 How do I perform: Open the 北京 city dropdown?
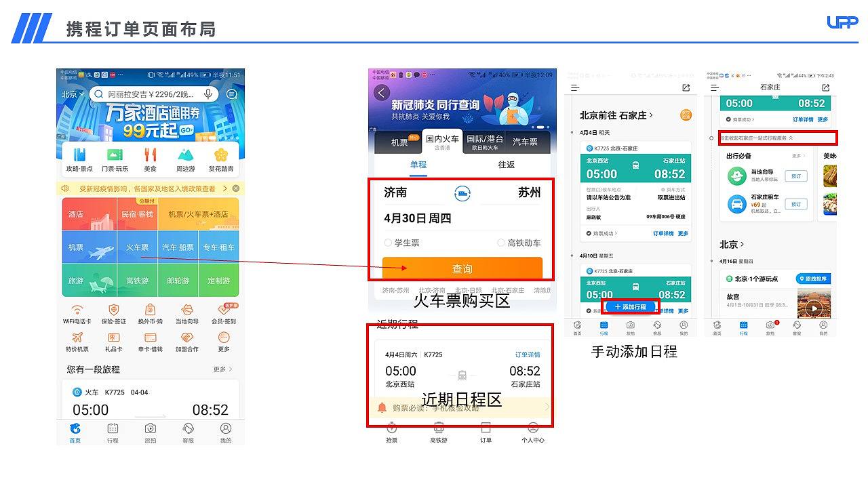[72, 94]
